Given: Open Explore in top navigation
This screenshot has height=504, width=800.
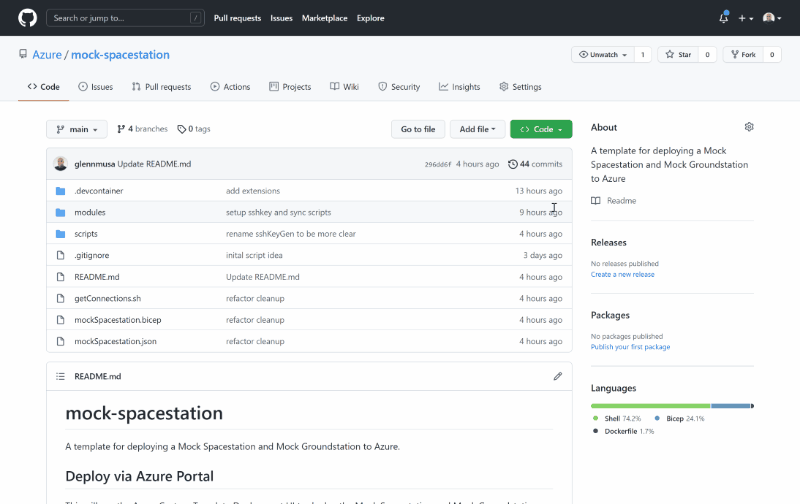Looking at the screenshot, I should click(x=370, y=18).
